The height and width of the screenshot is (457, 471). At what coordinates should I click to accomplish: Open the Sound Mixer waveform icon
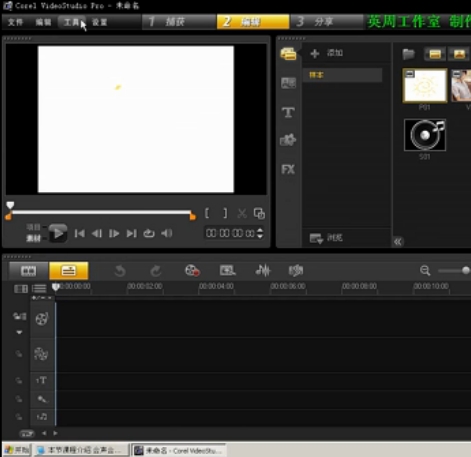point(263,271)
